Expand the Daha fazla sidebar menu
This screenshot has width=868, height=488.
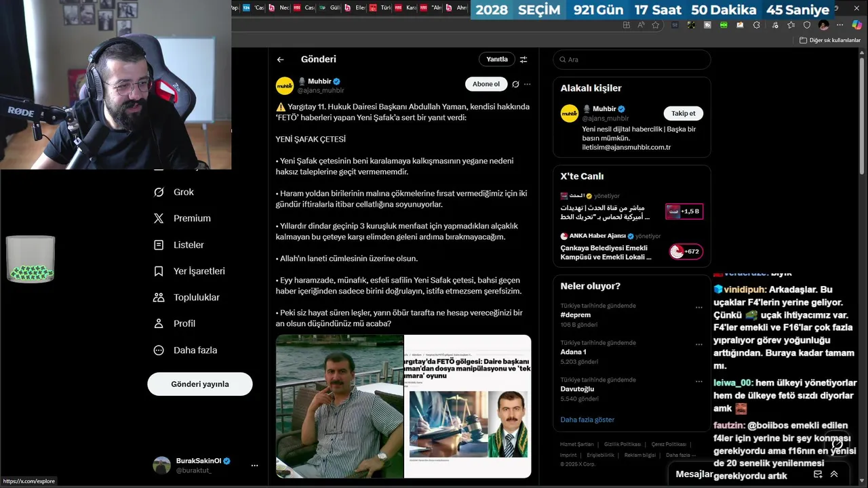tap(186, 350)
